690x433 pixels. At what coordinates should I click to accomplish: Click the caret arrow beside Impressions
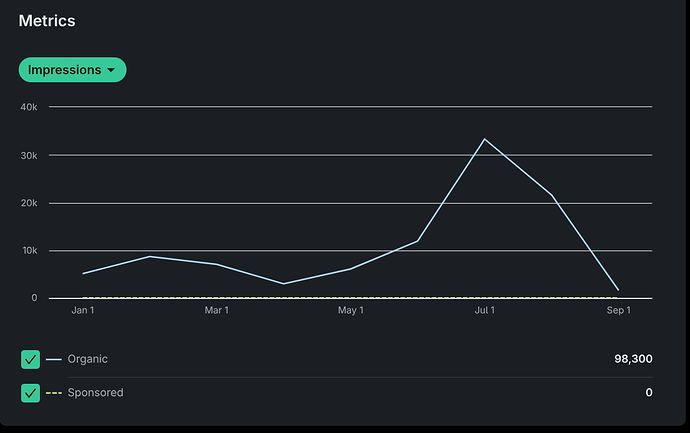point(110,70)
